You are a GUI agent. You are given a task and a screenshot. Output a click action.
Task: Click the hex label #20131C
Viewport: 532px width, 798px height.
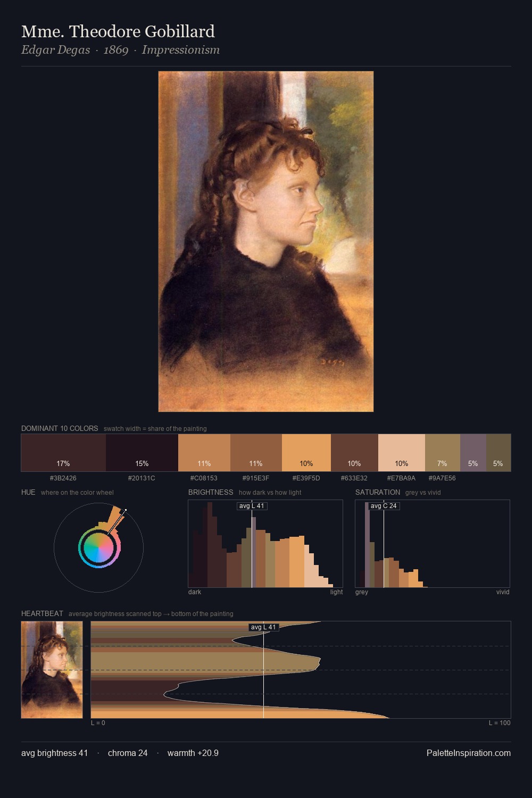(x=142, y=478)
